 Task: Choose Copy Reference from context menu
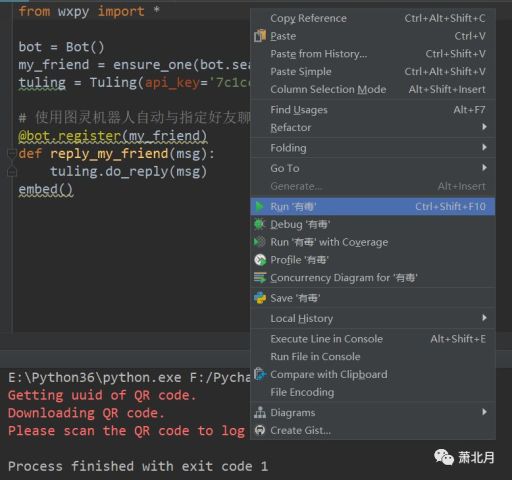[x=373, y=18]
